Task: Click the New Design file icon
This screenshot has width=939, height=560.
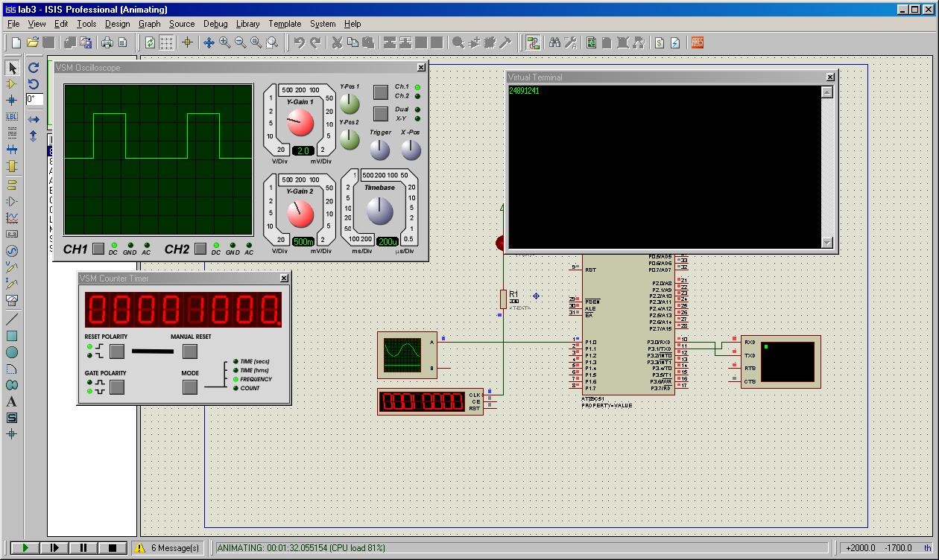Action: 16,42
